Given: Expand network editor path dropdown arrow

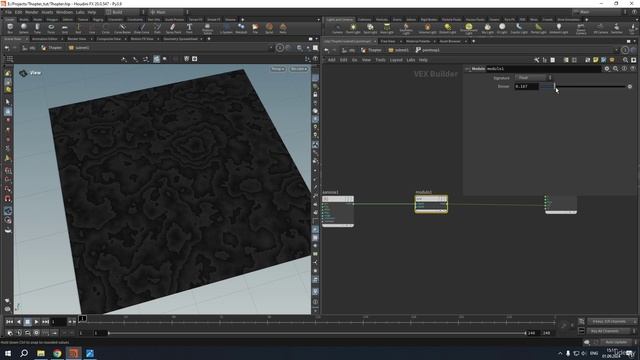Looking at the screenshot, I should pos(616,50).
